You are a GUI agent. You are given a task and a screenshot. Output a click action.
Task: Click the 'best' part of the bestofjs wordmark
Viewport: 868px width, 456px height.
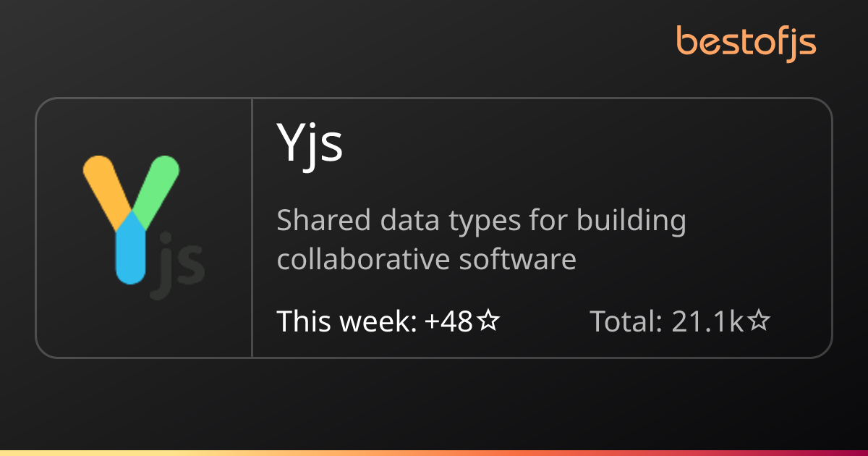(x=709, y=42)
